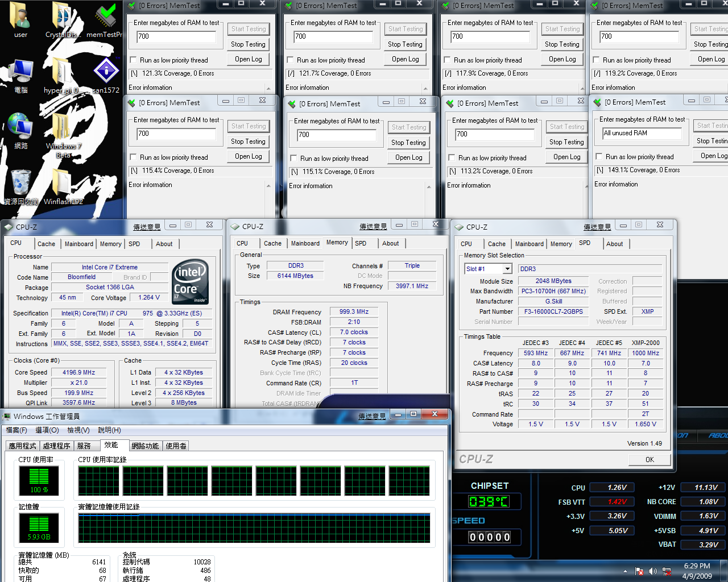Click CPU-Z title icon of SPD-tab window
This screenshot has height=582, width=728.
pos(458,227)
